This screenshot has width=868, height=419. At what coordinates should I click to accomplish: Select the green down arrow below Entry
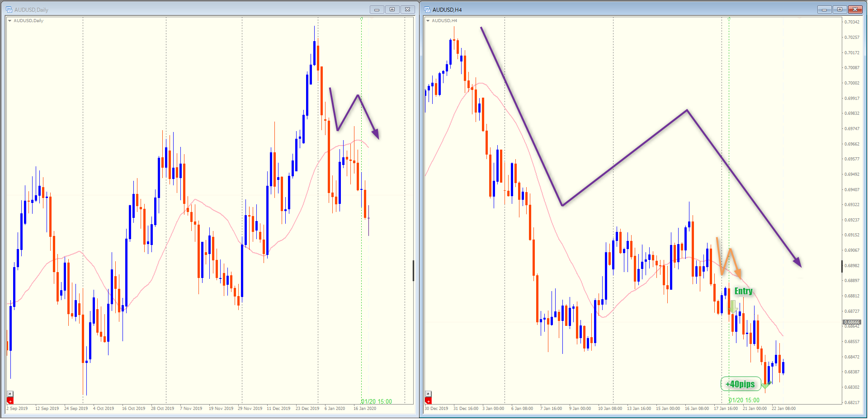(733, 307)
